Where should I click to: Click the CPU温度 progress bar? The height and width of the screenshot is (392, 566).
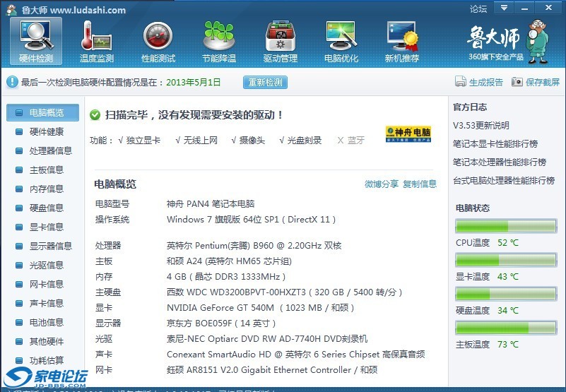(x=506, y=226)
